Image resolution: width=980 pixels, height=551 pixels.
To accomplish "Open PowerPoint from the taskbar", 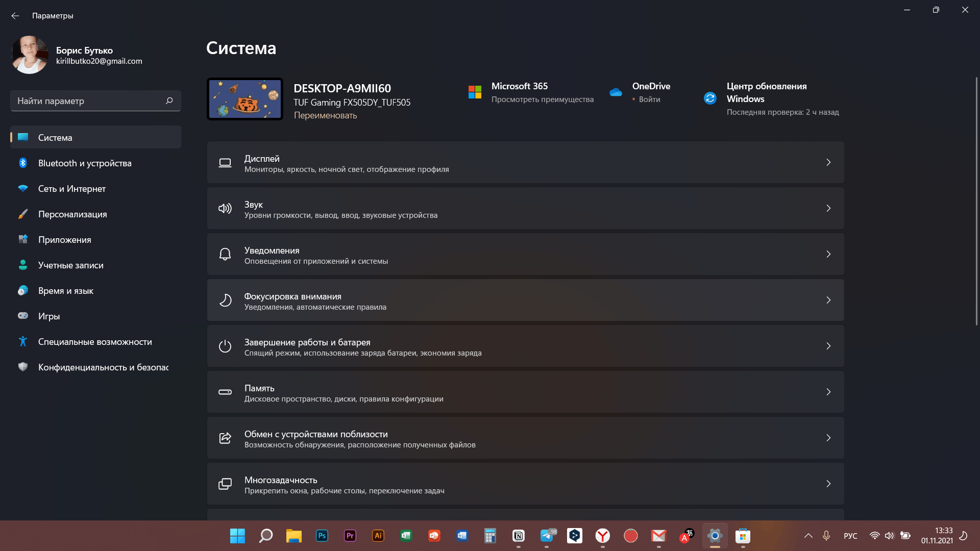I will (434, 536).
